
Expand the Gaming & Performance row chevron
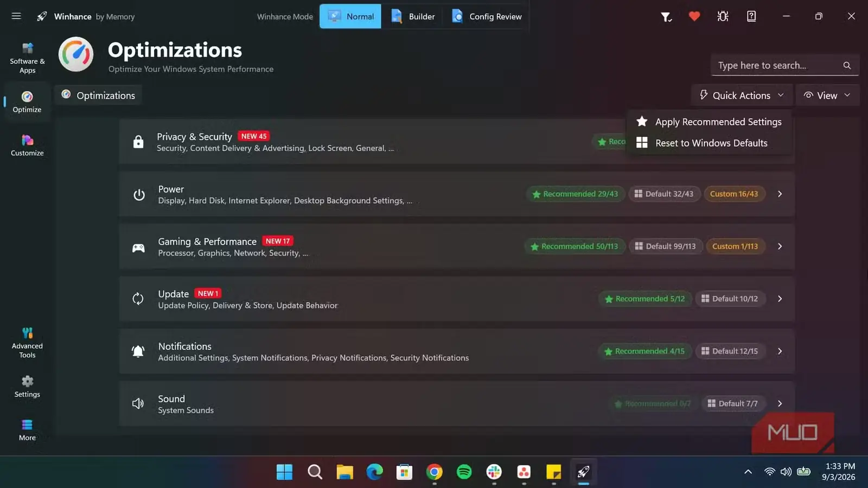pyautogui.click(x=780, y=246)
